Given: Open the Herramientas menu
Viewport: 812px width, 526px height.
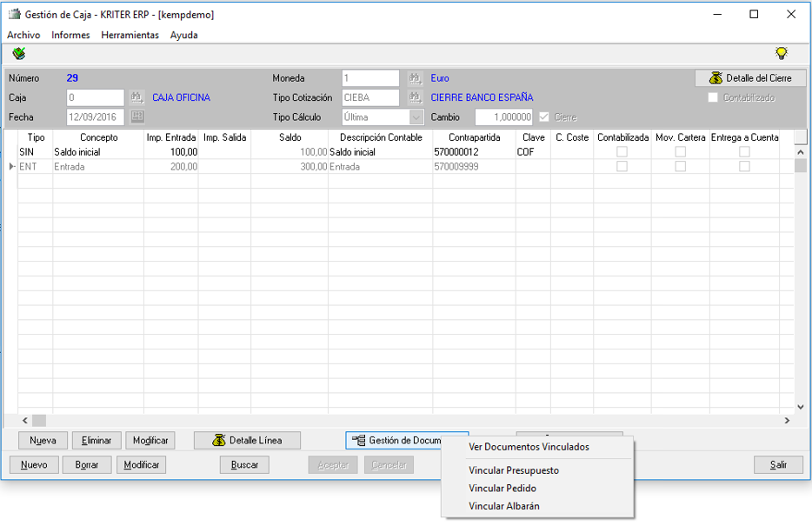Looking at the screenshot, I should pyautogui.click(x=130, y=35).
